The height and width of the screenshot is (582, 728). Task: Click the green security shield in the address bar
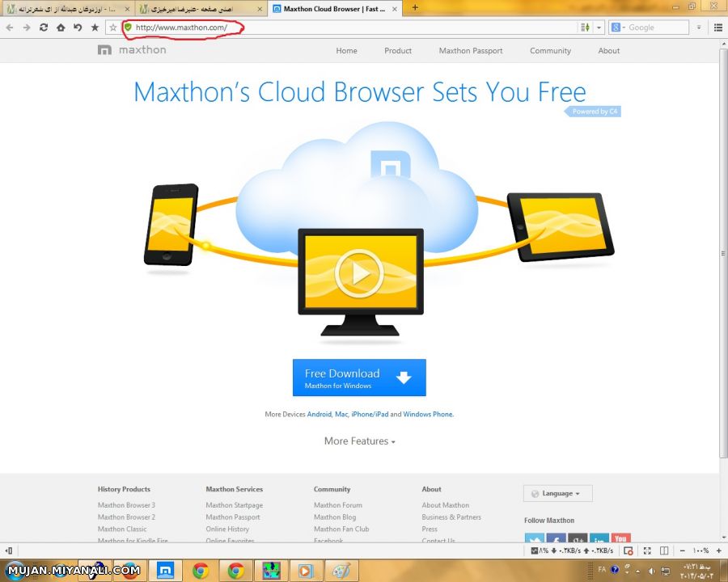(x=128, y=27)
